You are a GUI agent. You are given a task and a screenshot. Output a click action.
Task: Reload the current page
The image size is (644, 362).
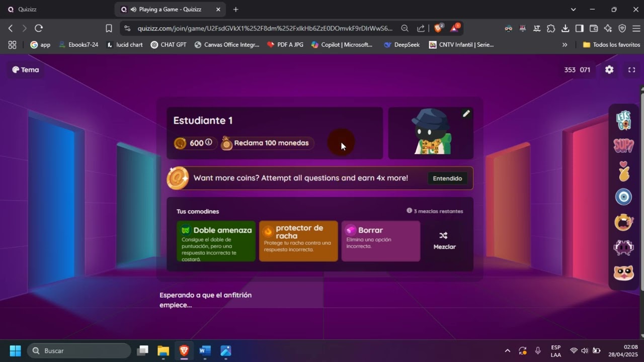tap(39, 29)
